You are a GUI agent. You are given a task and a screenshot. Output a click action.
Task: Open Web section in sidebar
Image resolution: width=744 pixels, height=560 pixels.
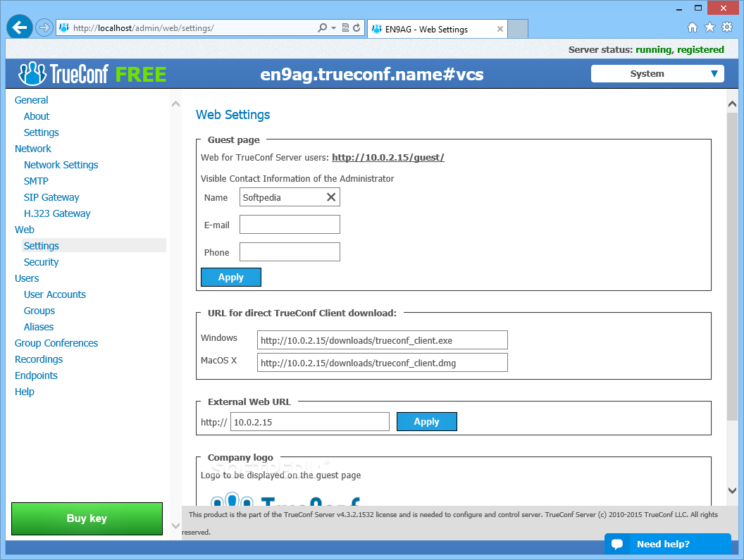click(x=24, y=230)
